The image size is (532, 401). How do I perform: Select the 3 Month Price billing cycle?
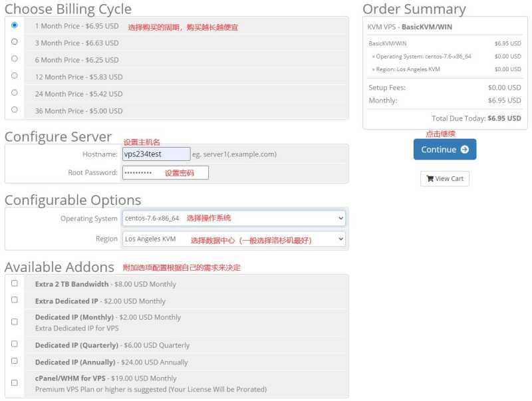click(x=14, y=42)
